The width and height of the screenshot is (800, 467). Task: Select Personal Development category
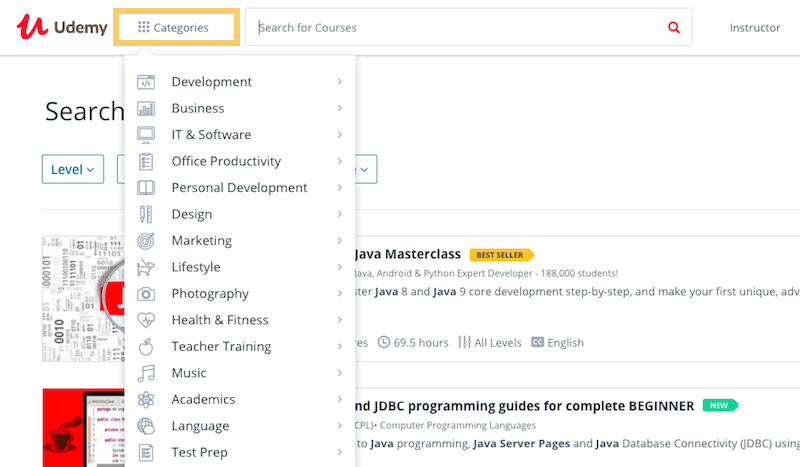click(x=240, y=188)
